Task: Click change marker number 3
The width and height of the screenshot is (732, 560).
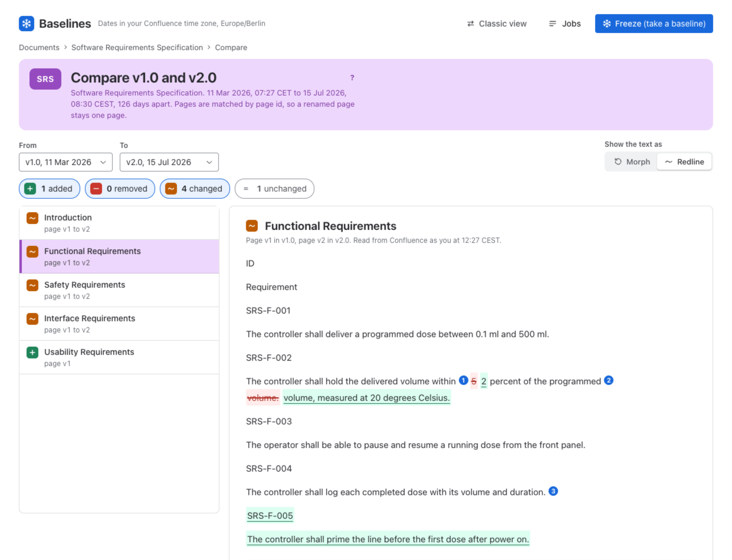Action: click(x=553, y=491)
